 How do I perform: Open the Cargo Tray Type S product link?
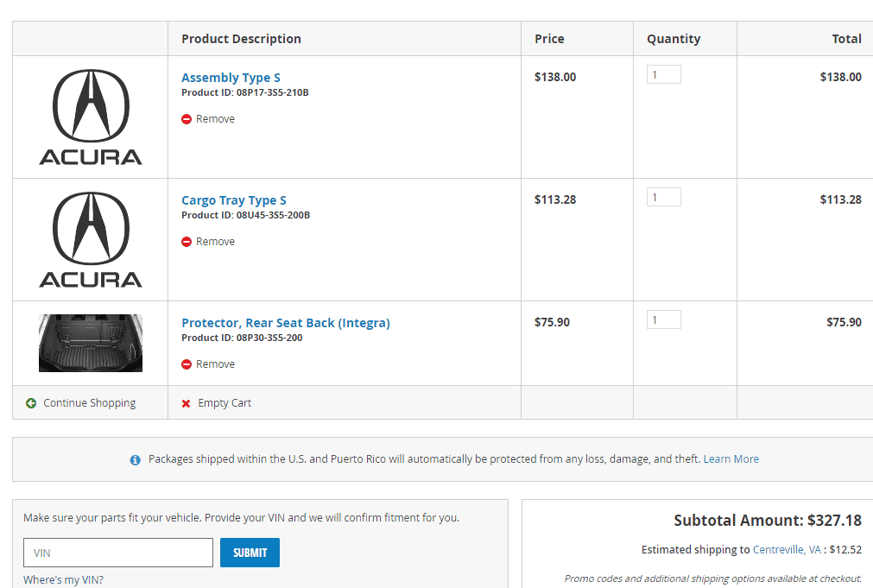click(x=233, y=200)
